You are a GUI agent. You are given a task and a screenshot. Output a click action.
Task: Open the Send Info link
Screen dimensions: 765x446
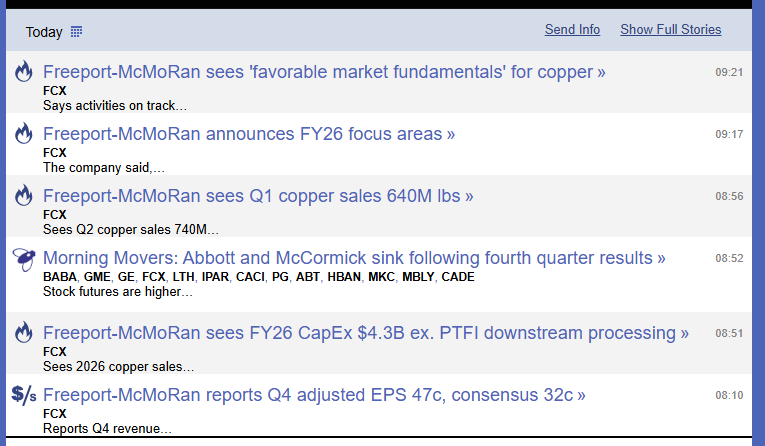coord(572,30)
